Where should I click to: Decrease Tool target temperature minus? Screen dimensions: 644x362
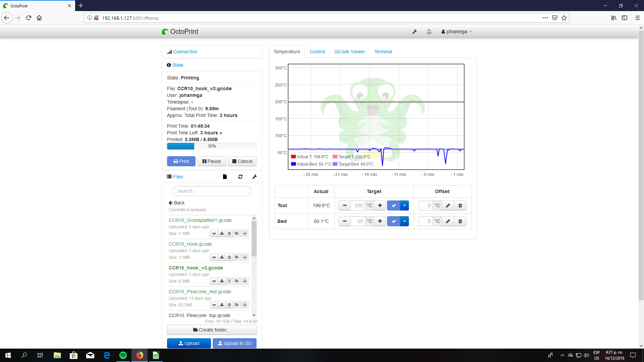tap(344, 205)
